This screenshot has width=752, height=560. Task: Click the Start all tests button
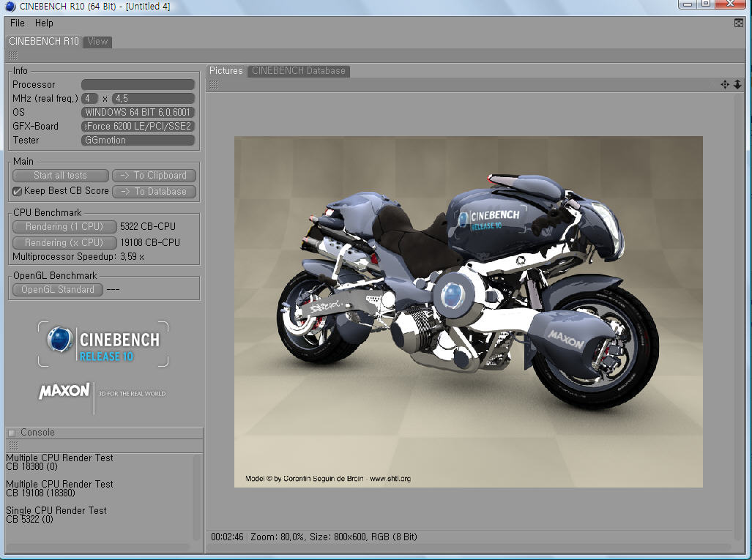[61, 176]
